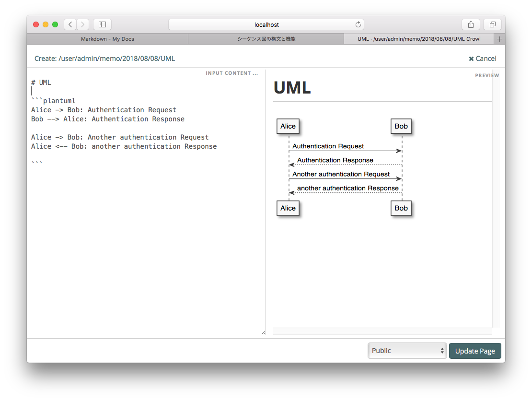Go back with the Safari back arrow

70,24
